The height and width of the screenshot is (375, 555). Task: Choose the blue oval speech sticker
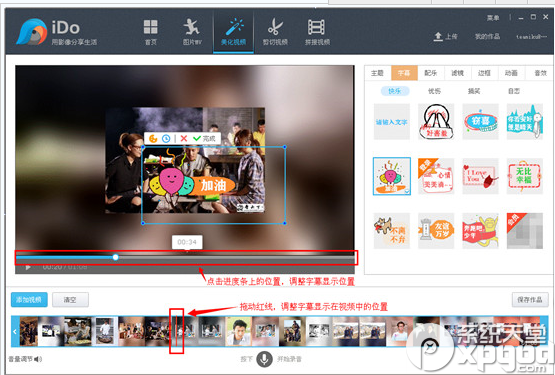point(480,121)
